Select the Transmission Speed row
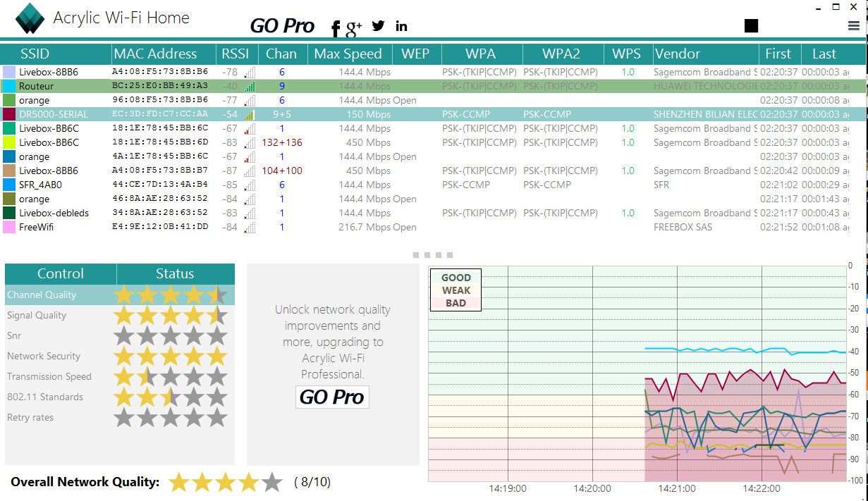The image size is (868, 501). (x=120, y=376)
